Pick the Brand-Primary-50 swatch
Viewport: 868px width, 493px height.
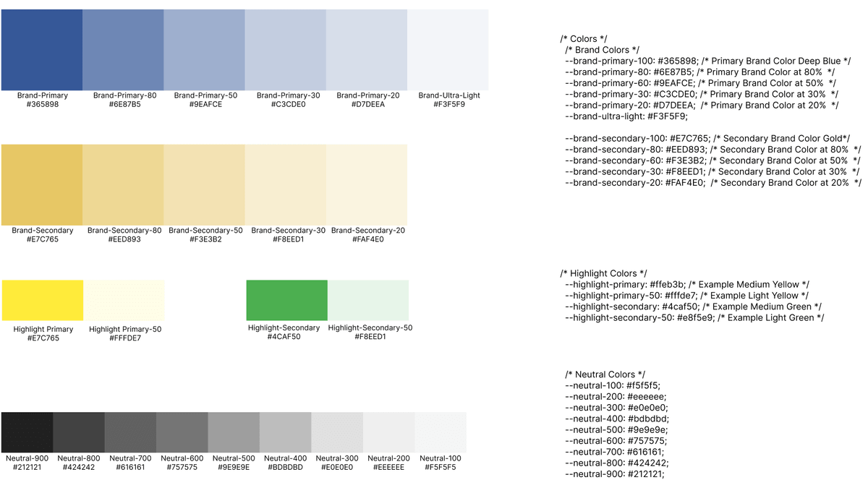click(205, 50)
